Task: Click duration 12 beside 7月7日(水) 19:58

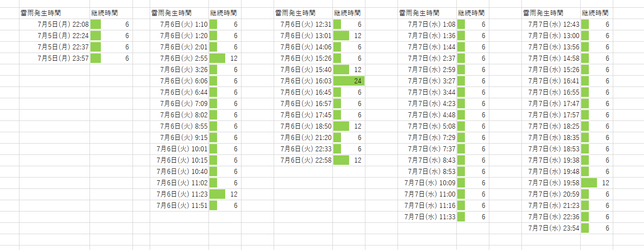Action: click(x=597, y=183)
